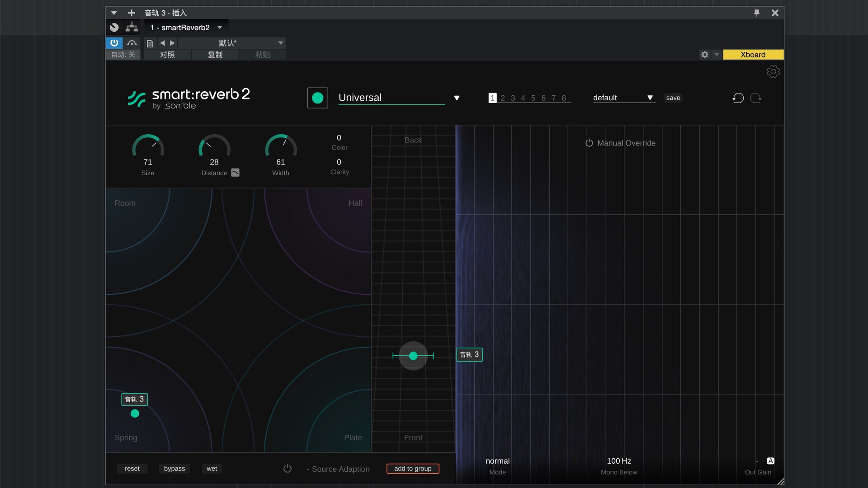Click 音轨 3 label in reverb matrix
Viewport: 868px width, 488px height.
134,399
